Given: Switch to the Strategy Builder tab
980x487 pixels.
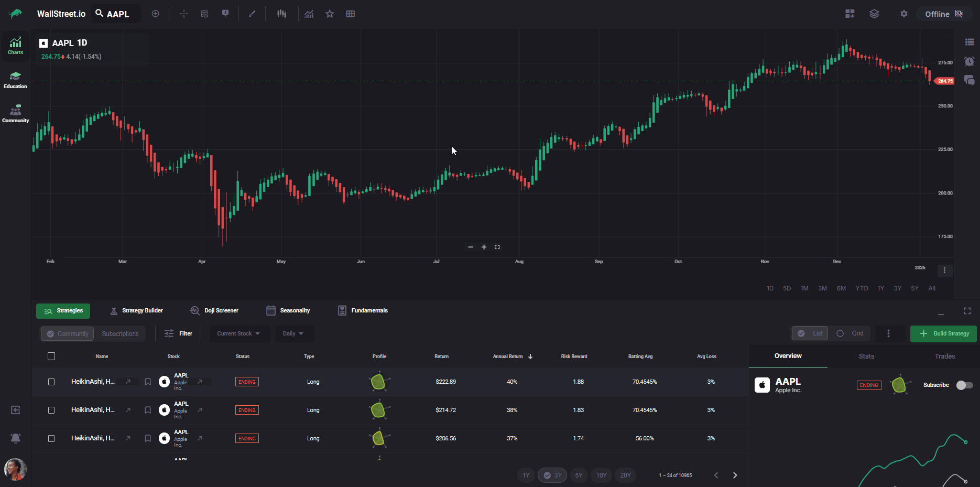Looking at the screenshot, I should tap(137, 311).
